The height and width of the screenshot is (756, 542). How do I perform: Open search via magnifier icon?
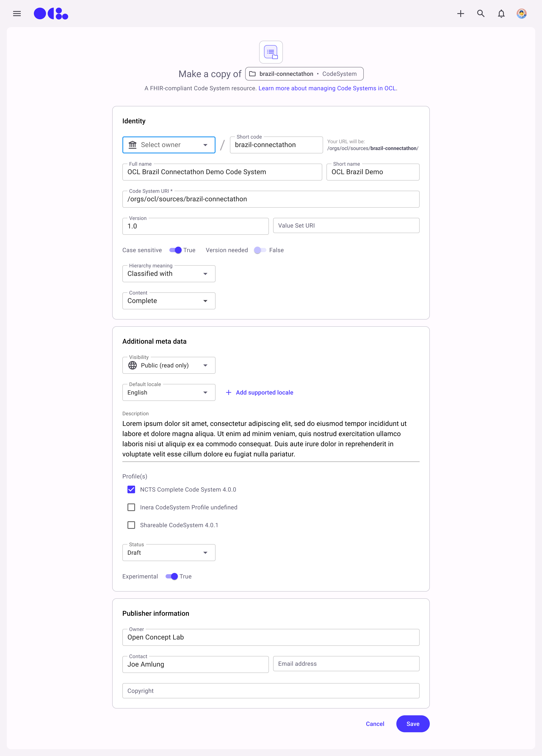click(x=481, y=14)
